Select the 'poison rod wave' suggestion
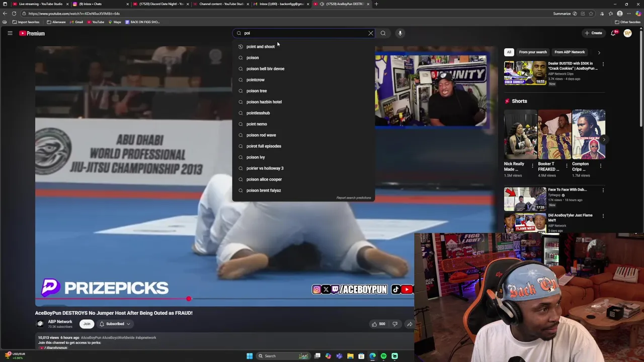The image size is (644, 362). tap(303, 135)
